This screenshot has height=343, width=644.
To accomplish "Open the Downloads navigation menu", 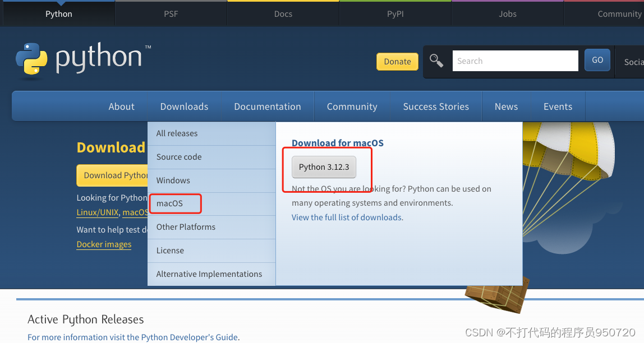I will pos(184,106).
